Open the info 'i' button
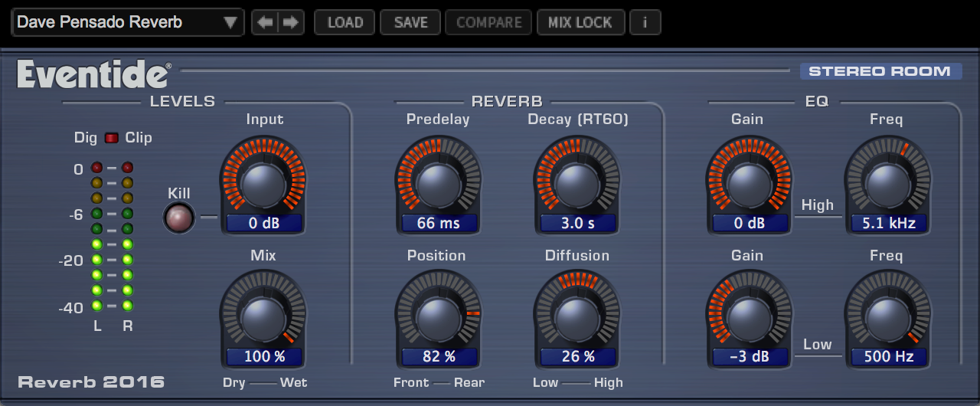 click(x=645, y=22)
